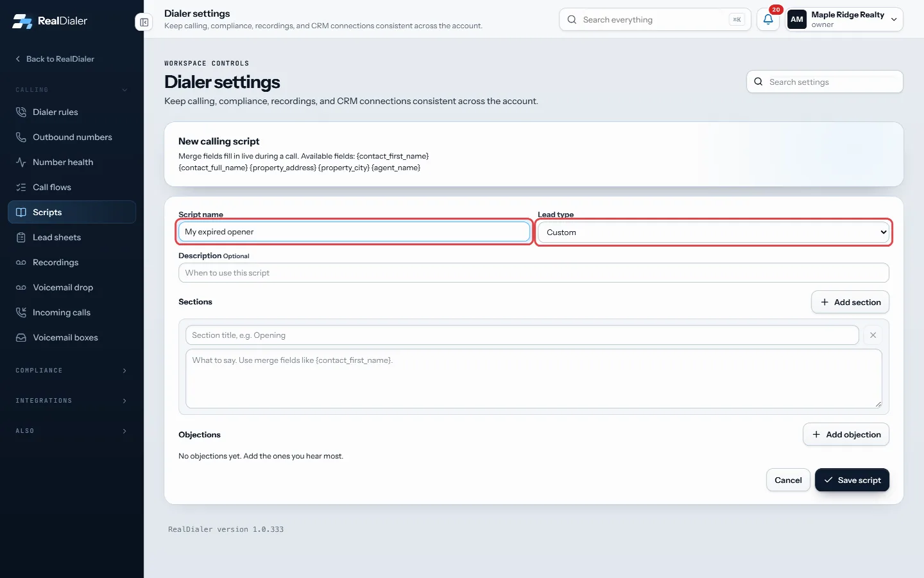Click the Number health pulse icon

pyautogui.click(x=21, y=162)
